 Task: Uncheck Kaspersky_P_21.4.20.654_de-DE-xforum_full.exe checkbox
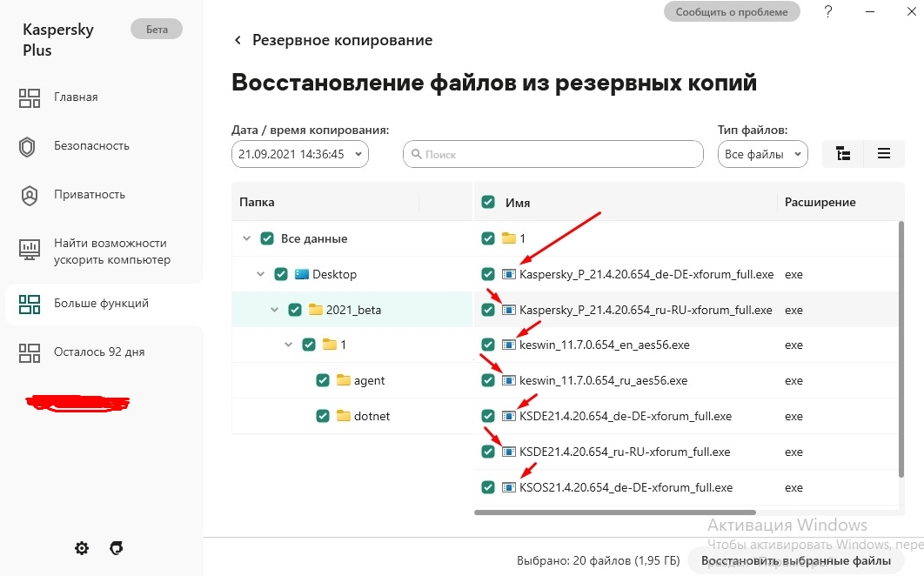tap(488, 274)
